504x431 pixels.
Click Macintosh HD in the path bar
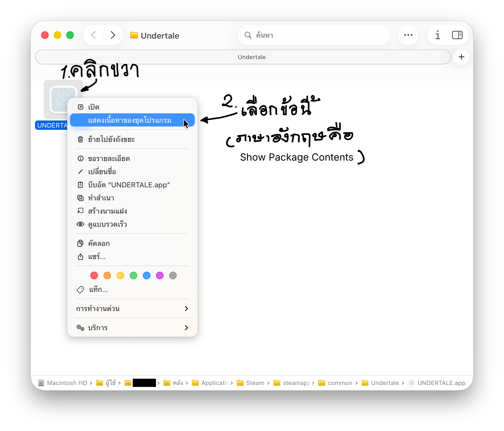pos(63,383)
